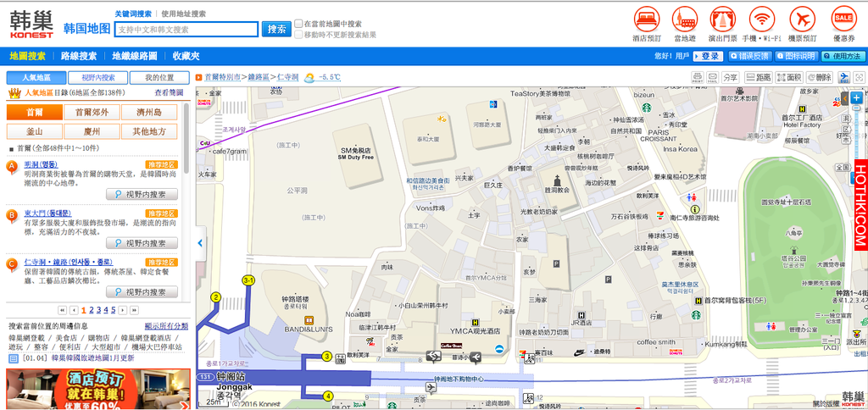Open the 使用方法 help button

coord(843,56)
